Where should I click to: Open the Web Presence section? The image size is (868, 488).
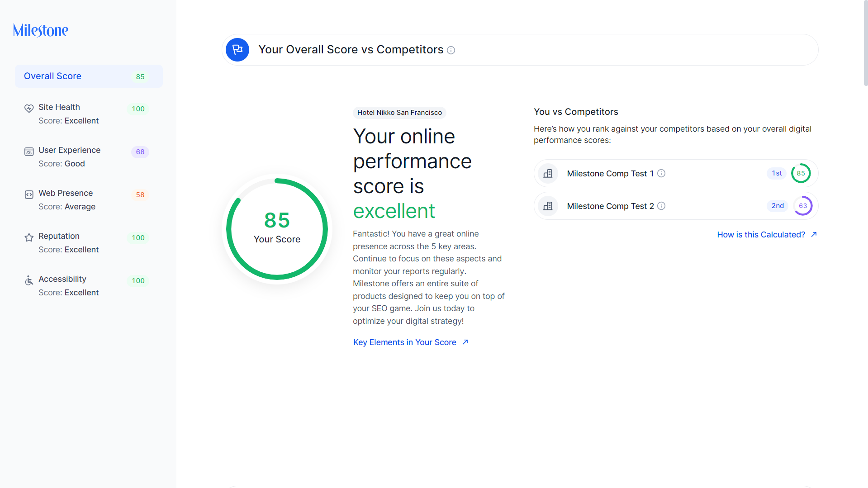(89, 200)
